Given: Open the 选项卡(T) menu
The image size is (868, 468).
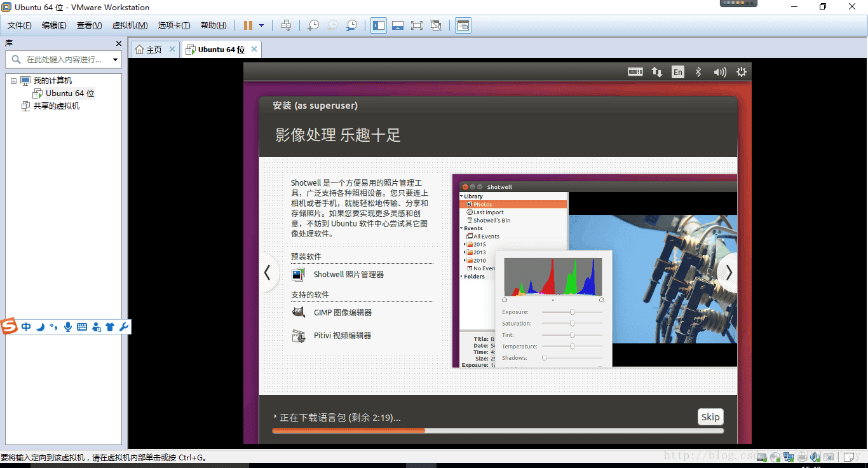Looking at the screenshot, I should [174, 25].
